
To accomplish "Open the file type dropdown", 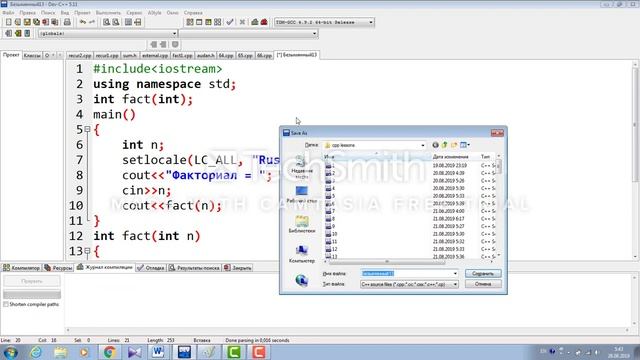I will pos(409,284).
